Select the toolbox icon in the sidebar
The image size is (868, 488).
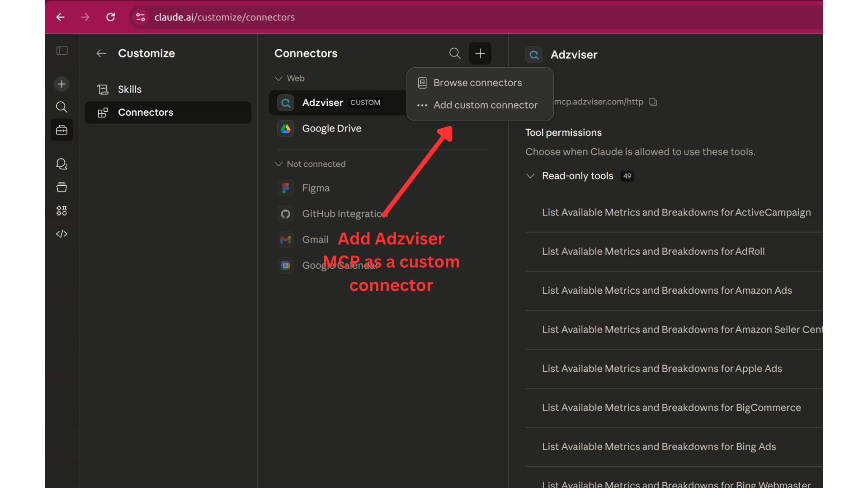coord(61,130)
